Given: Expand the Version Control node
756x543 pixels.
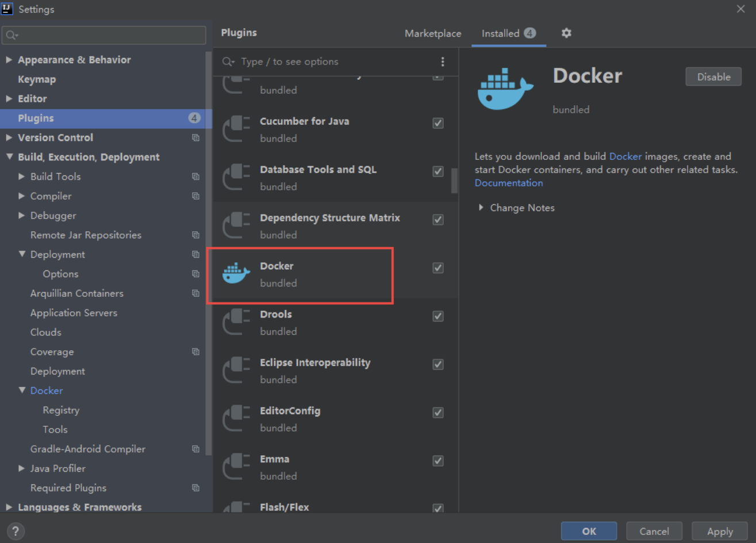Looking at the screenshot, I should (9, 137).
